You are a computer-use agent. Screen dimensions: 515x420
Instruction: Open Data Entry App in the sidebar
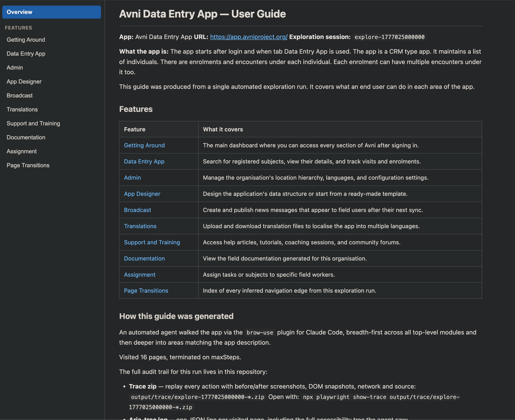[26, 54]
